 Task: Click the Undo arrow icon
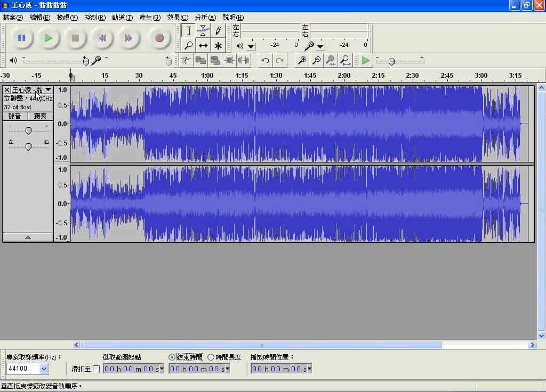coord(265,60)
